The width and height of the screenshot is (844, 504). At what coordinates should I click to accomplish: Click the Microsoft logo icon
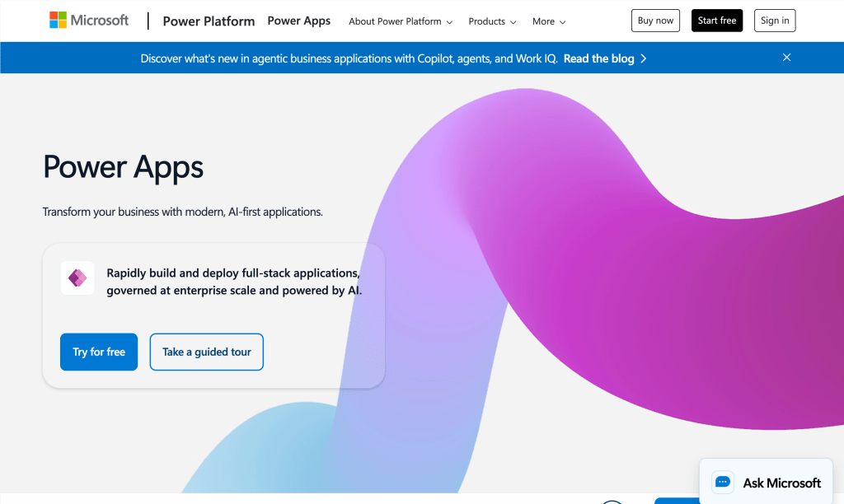[x=58, y=18]
